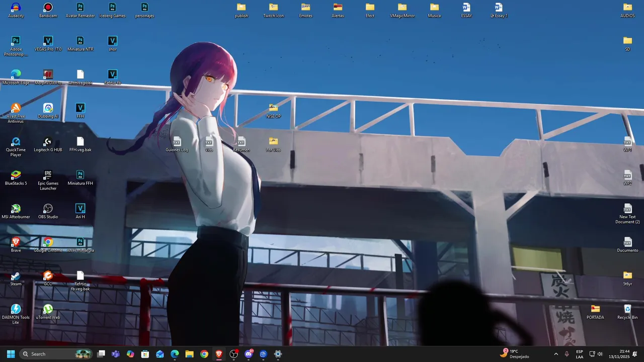The height and width of the screenshot is (362, 644).
Task: Open NISE OP folder
Action: [273, 111]
